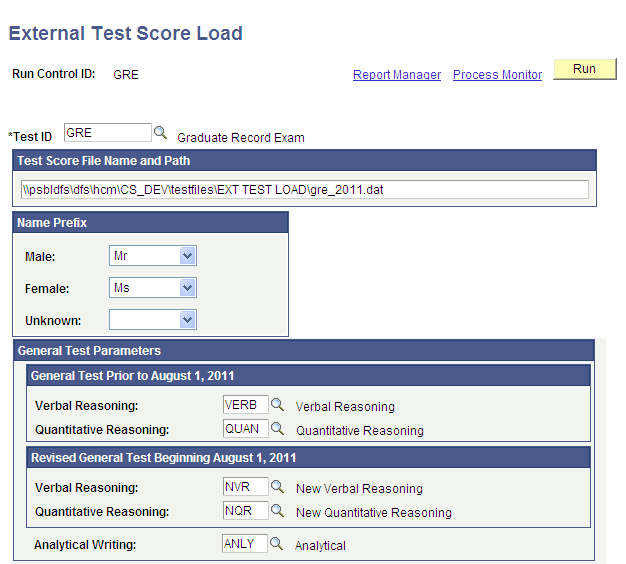Click the ANLY Analytical Writing input field
This screenshot has height=564, width=626.
click(244, 544)
